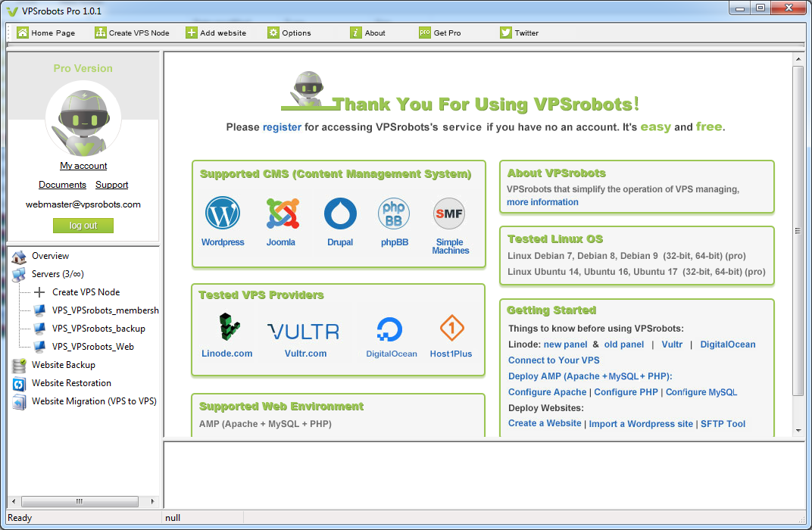Image resolution: width=812 pixels, height=530 pixels.
Task: Open Deploy AMP (Apache+MySQL+PHP) link
Action: 590,376
